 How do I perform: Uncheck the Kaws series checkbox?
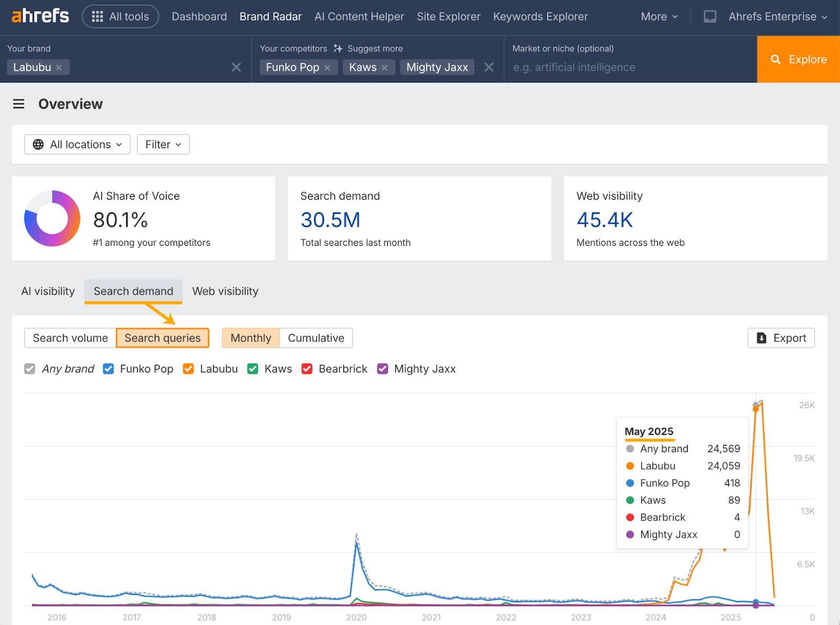tap(253, 369)
